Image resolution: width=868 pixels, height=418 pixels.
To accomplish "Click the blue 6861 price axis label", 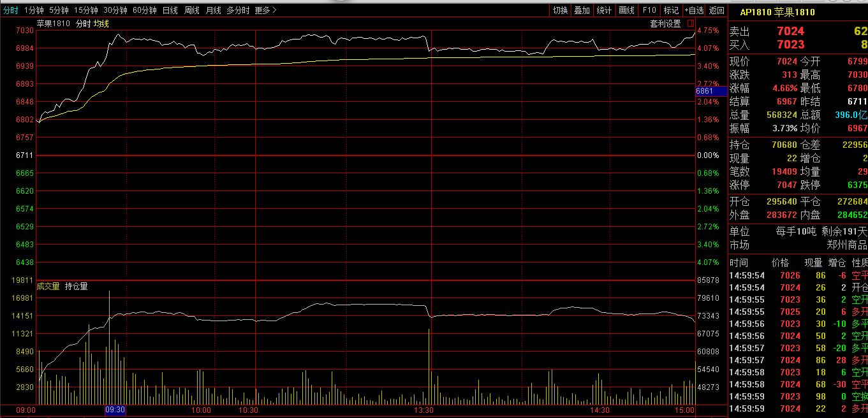I will click(x=711, y=92).
